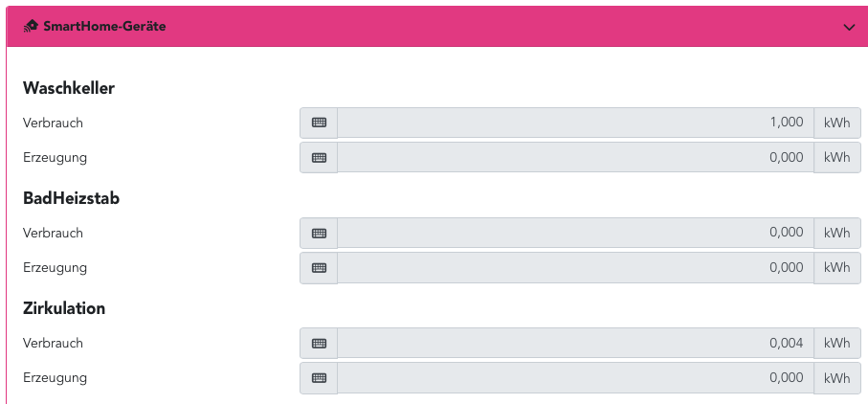Open keypad icon for BadHeizstab Verbrauch
868x404 pixels.
(x=319, y=233)
